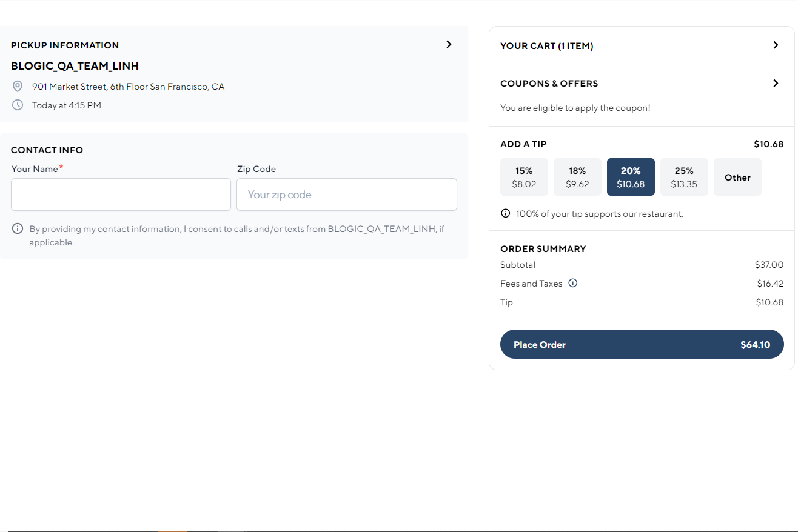This screenshot has width=798, height=532.
Task: View the Fees and Taxes info icon
Action: 573,283
